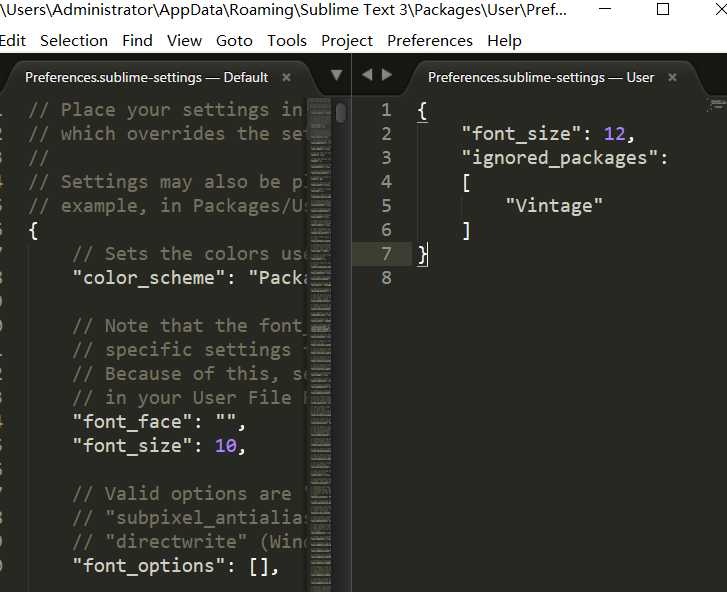Open the Selection menu
The image size is (727, 592).
pyautogui.click(x=74, y=41)
